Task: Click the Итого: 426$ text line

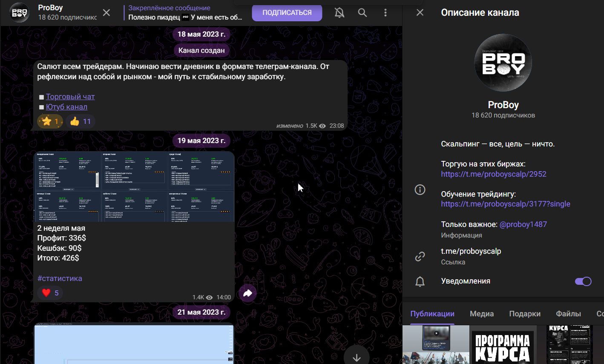Action: (x=58, y=258)
